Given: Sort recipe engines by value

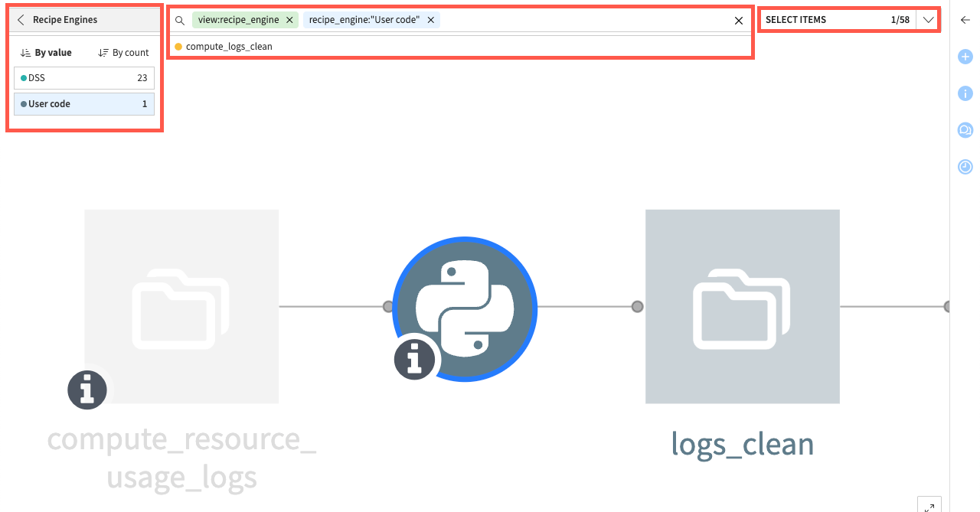Looking at the screenshot, I should coord(46,53).
